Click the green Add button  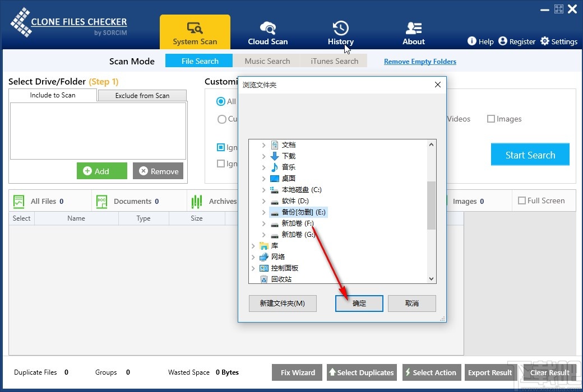coord(102,171)
